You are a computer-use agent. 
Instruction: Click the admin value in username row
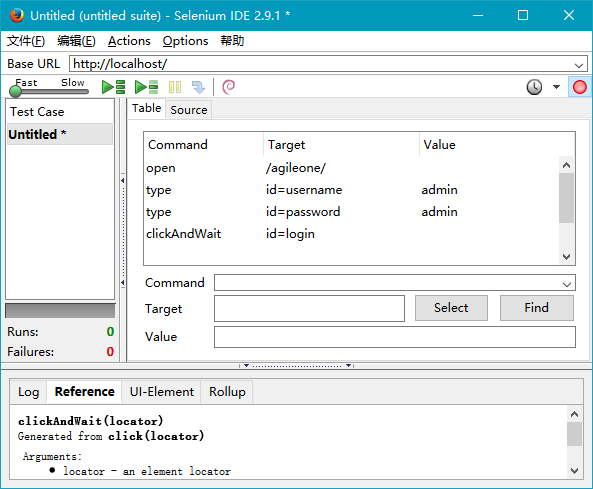pyautogui.click(x=439, y=190)
